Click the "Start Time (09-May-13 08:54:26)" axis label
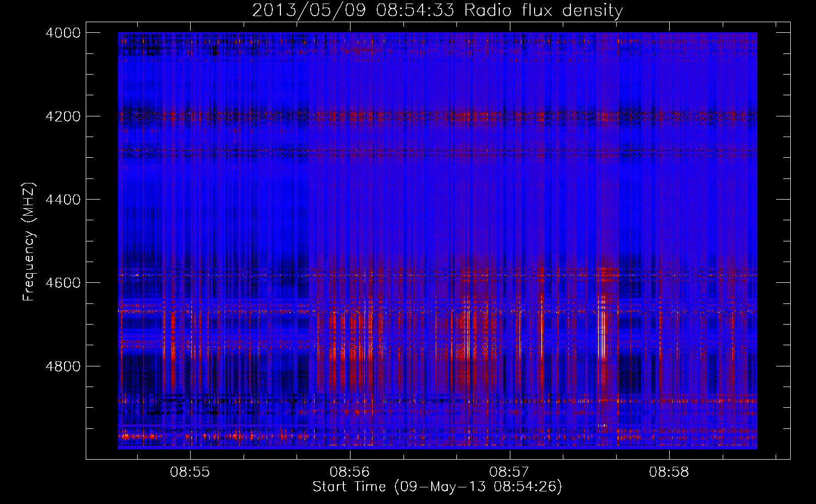Image resolution: width=816 pixels, height=504 pixels. (x=437, y=487)
